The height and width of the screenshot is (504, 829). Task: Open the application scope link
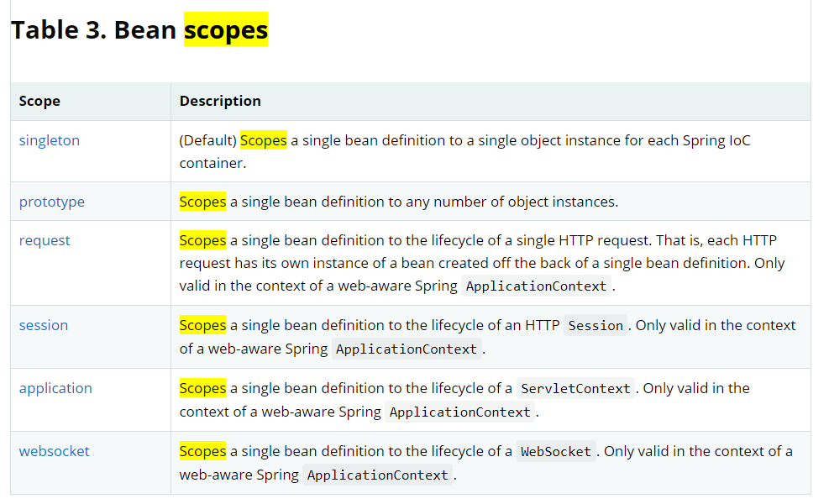[x=55, y=388]
